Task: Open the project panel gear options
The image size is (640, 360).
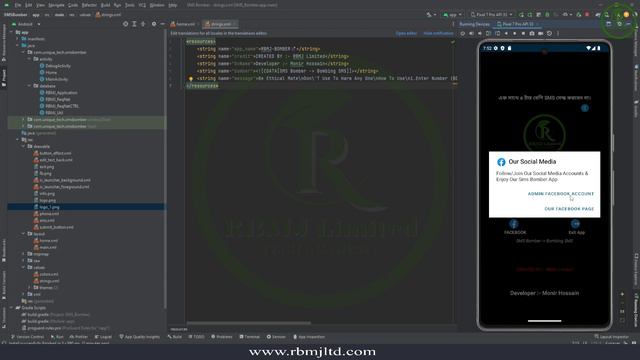Action: (x=154, y=24)
